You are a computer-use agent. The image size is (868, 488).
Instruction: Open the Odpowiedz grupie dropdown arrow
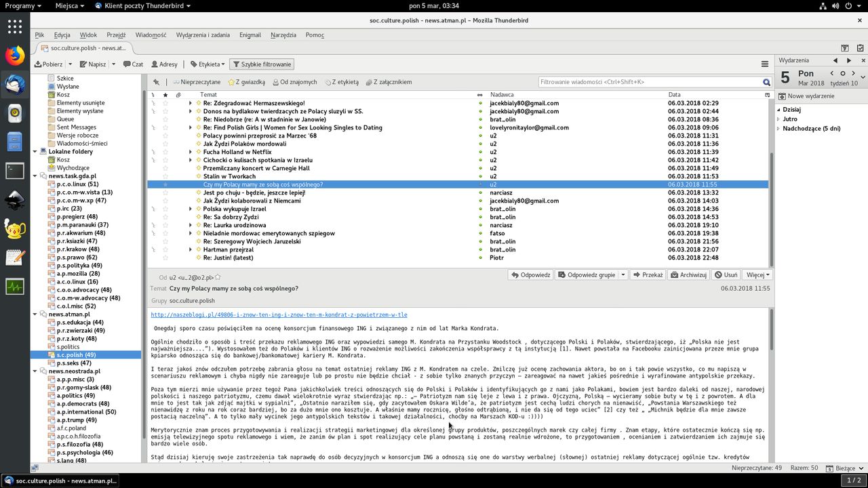[x=623, y=275]
